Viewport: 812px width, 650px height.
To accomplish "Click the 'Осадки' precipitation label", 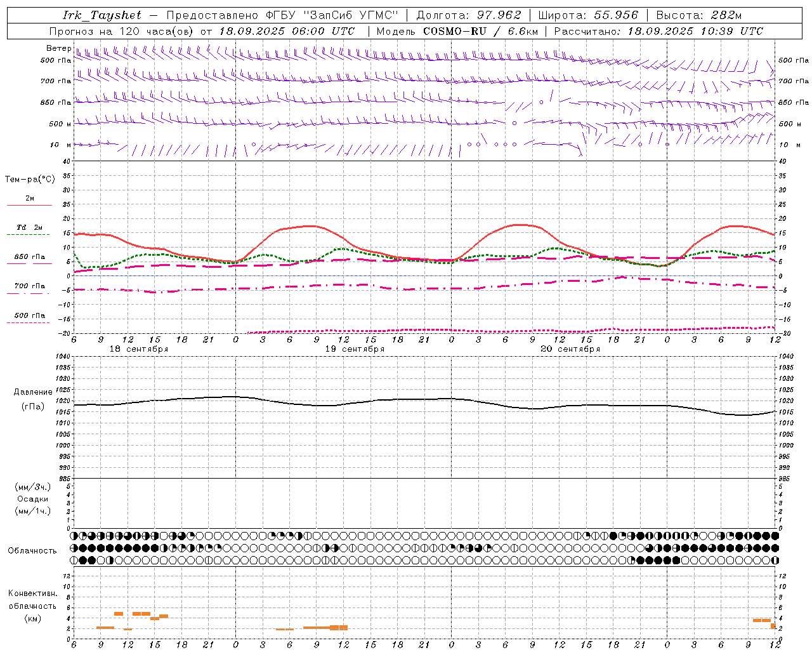I will click(33, 499).
